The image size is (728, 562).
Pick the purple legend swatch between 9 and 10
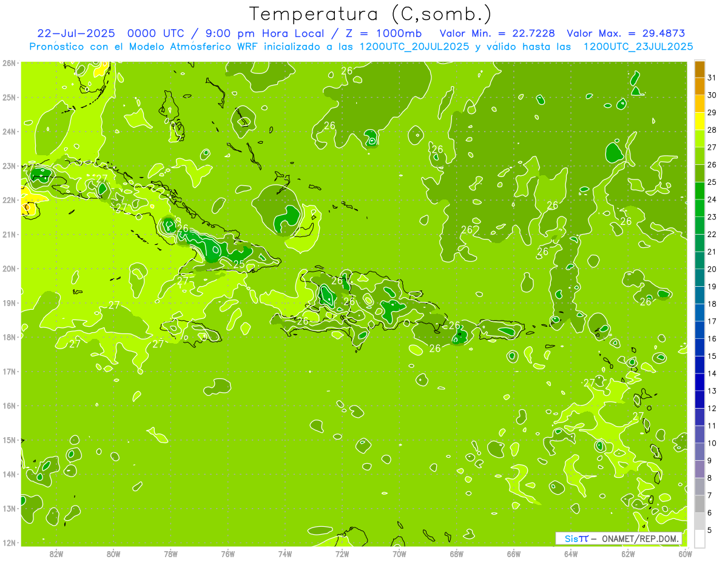(x=699, y=452)
